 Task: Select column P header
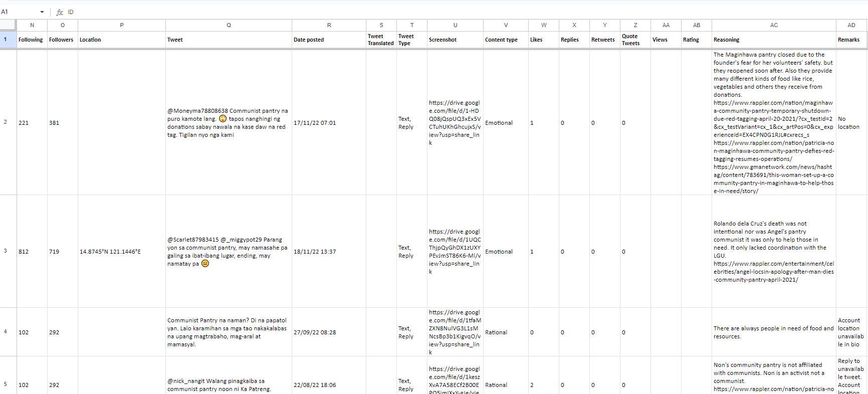(x=122, y=25)
